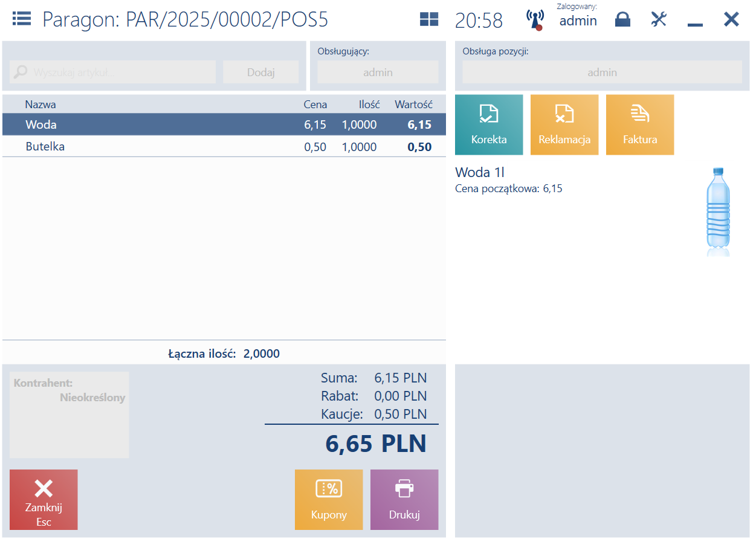Generate a Faktura invoice
This screenshot has width=756, height=539.
(x=640, y=124)
